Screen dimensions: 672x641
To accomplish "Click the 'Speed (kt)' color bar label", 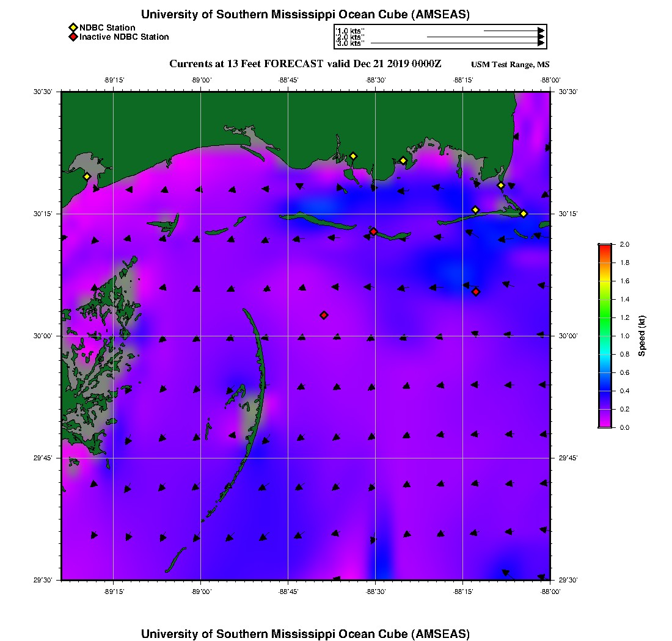I will pyautogui.click(x=642, y=336).
